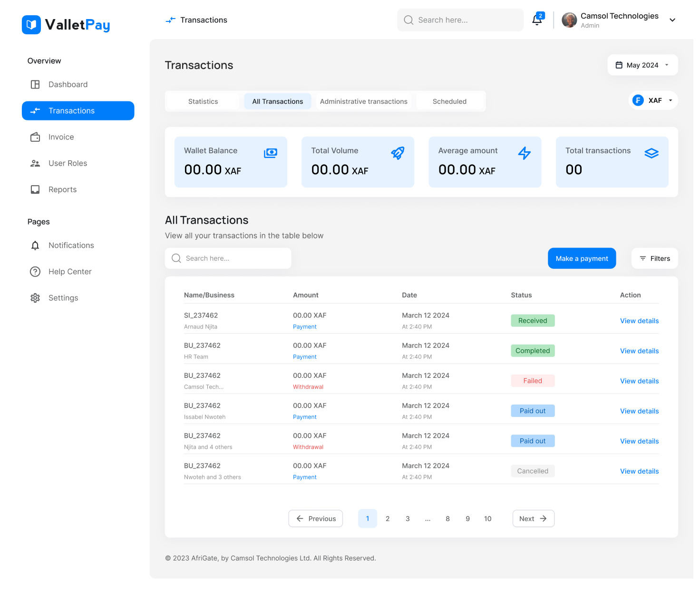Switch to the Statistics tab
The image size is (700, 603).
[x=203, y=101]
